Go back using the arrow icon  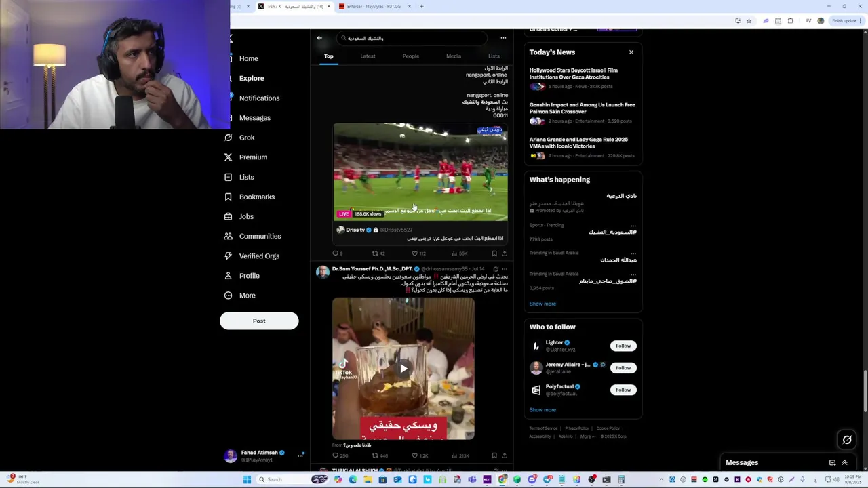[x=319, y=38]
